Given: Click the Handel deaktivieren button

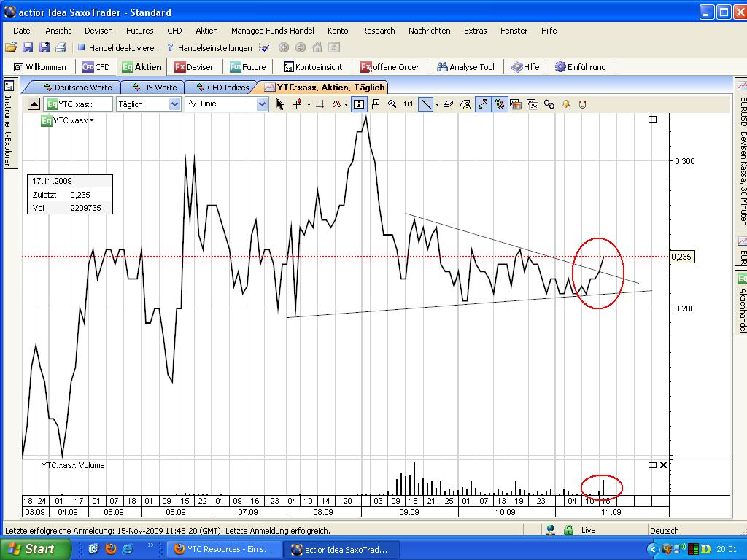Looking at the screenshot, I should pyautogui.click(x=124, y=47).
